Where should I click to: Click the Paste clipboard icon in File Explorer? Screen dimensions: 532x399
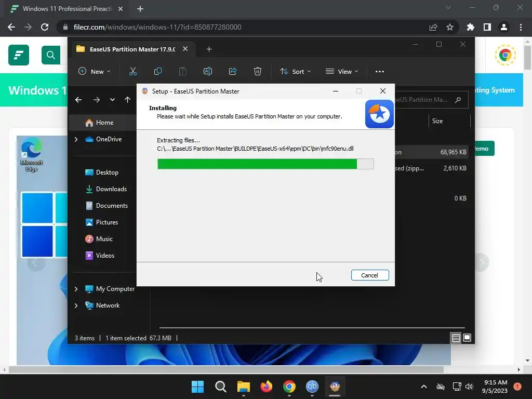click(182, 71)
